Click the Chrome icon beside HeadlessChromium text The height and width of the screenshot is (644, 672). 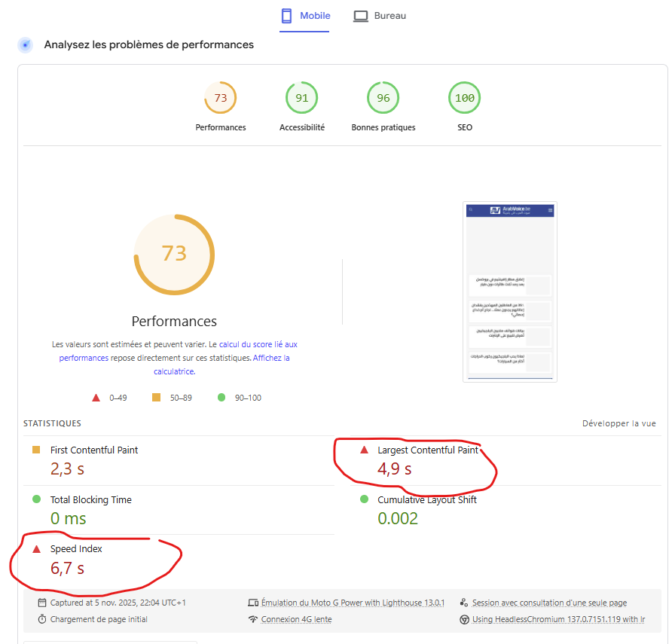tap(464, 619)
